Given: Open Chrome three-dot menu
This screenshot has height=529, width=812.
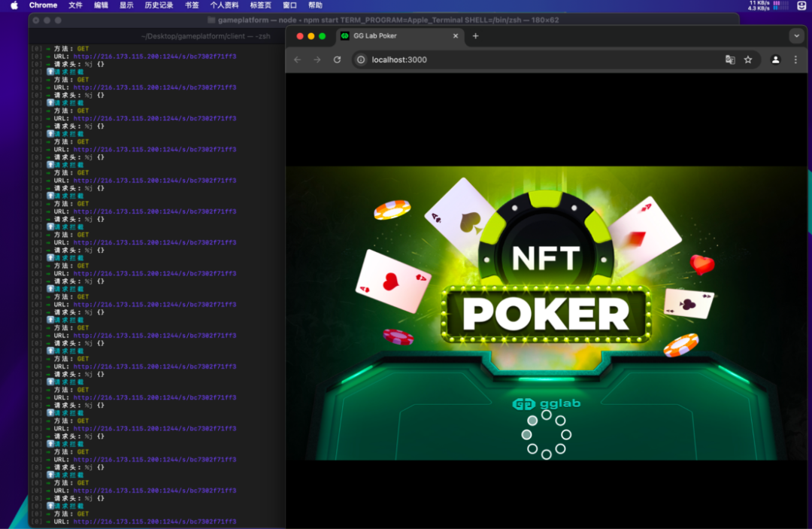Looking at the screenshot, I should point(795,59).
